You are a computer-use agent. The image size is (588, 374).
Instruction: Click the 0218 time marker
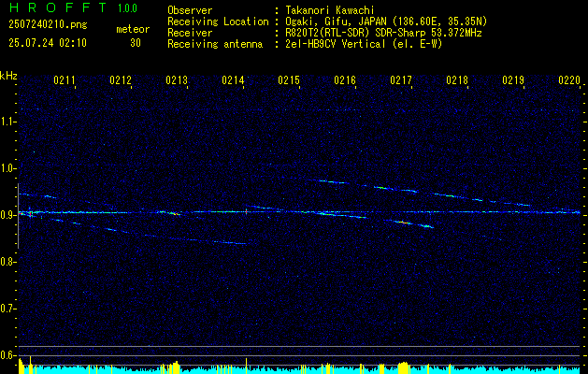click(457, 80)
